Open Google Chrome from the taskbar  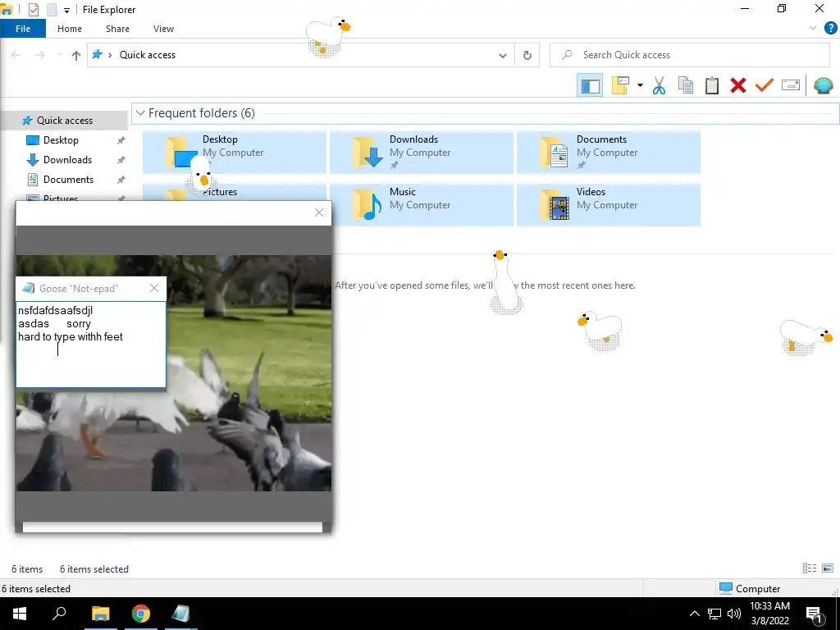(141, 614)
